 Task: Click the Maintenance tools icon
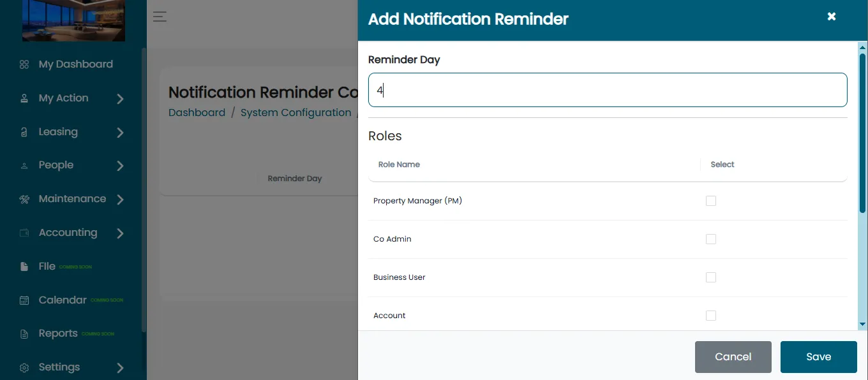coord(24,199)
